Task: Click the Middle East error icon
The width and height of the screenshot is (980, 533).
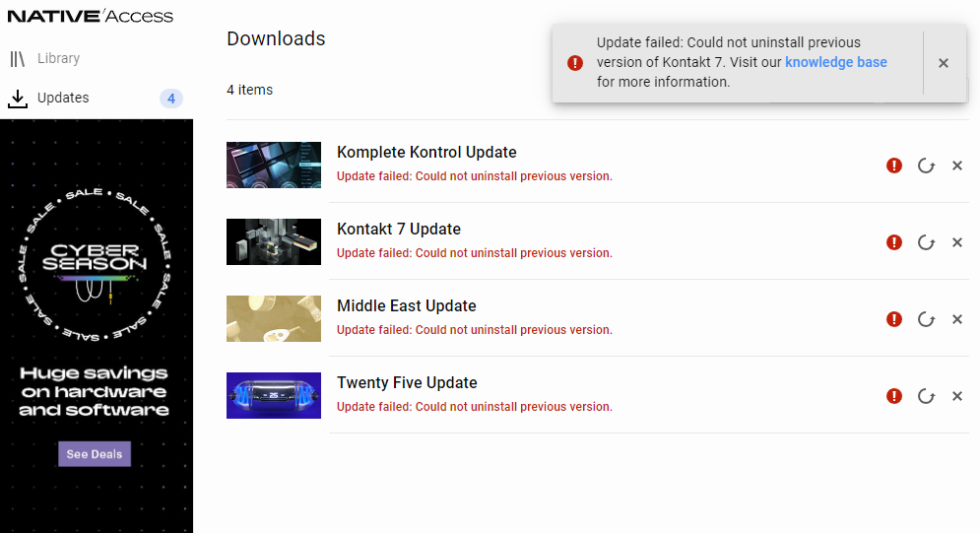Action: click(894, 319)
